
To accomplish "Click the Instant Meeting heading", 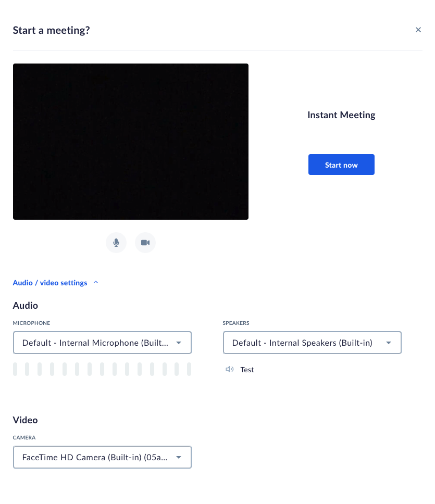I will pos(341,115).
